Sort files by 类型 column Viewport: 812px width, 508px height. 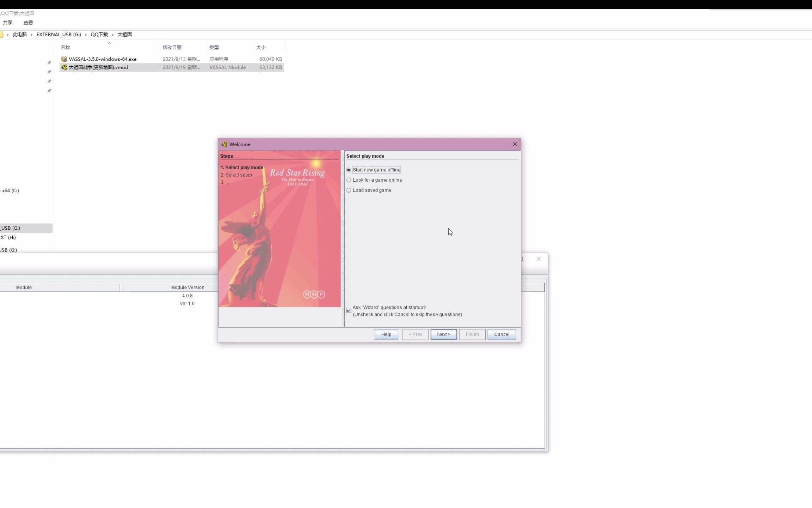point(230,47)
